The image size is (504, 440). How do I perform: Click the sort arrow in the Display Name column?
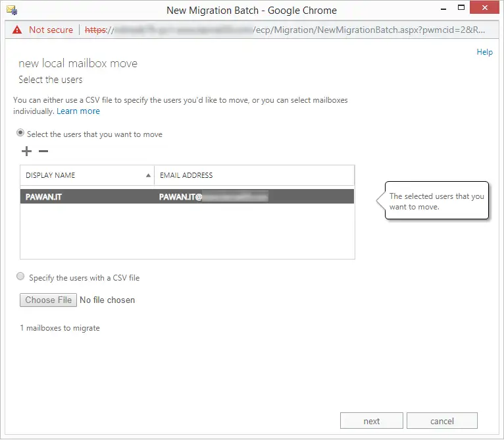coord(147,176)
